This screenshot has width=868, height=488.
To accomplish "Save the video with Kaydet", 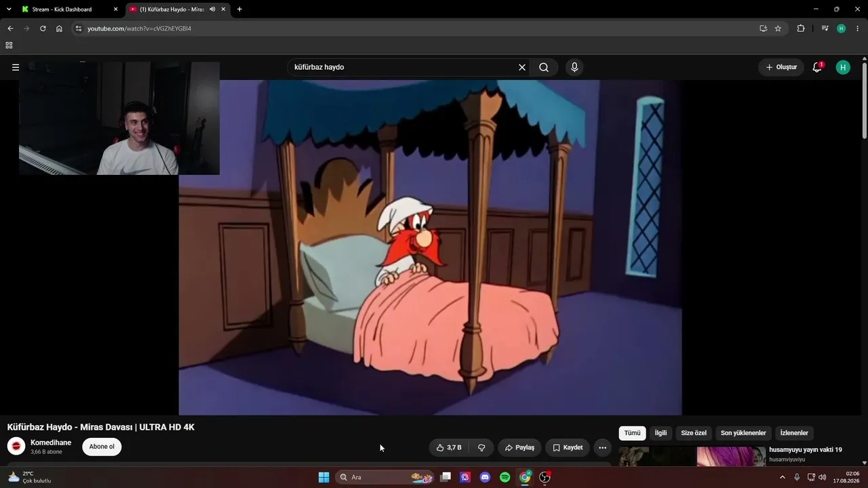I will point(568,447).
